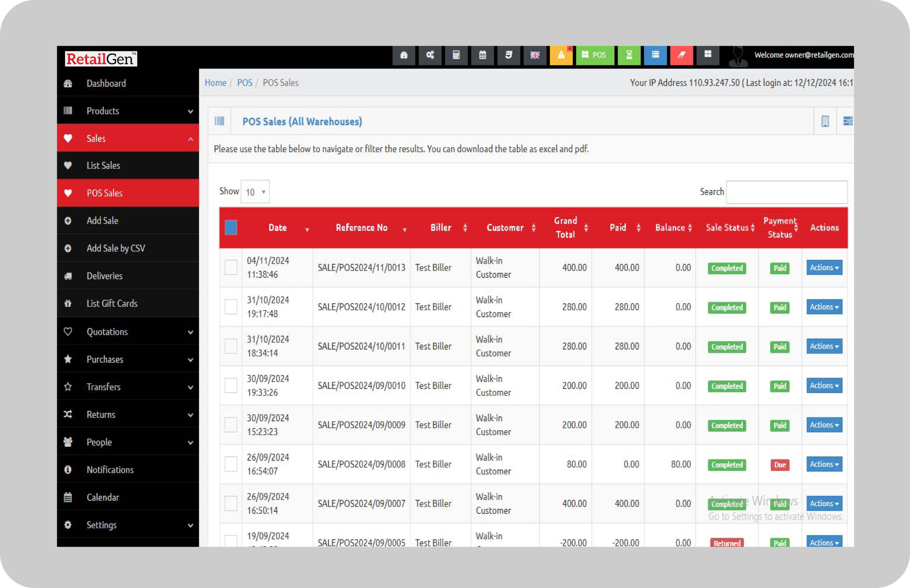The height and width of the screenshot is (588, 910).
Task: Open the Show entries dropdown
Action: [255, 191]
